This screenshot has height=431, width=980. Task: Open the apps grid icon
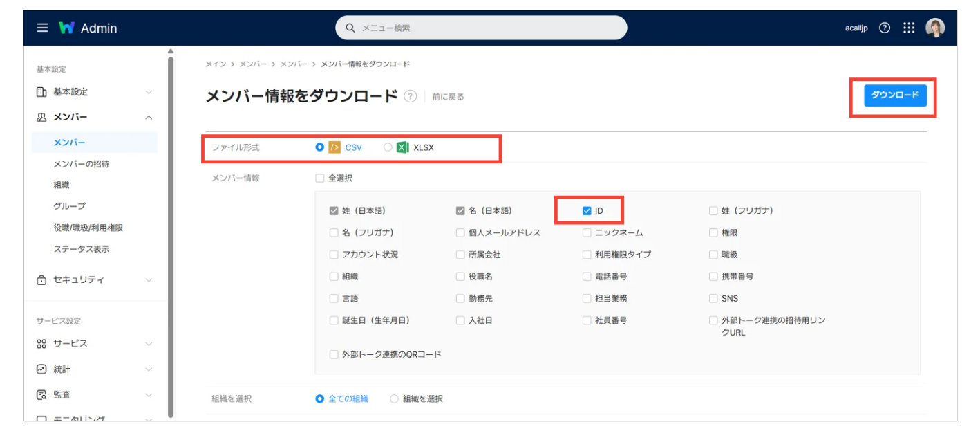coord(909,28)
